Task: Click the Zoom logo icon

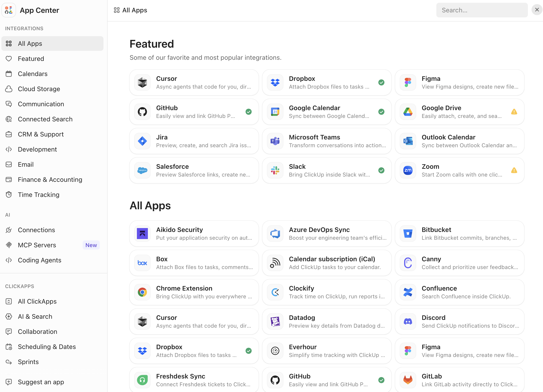Action: 408,170
